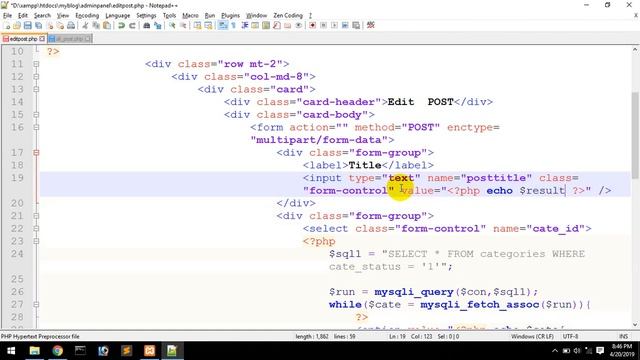
Task: Click the Playback macro toolbar icon
Action: (x=334, y=25)
